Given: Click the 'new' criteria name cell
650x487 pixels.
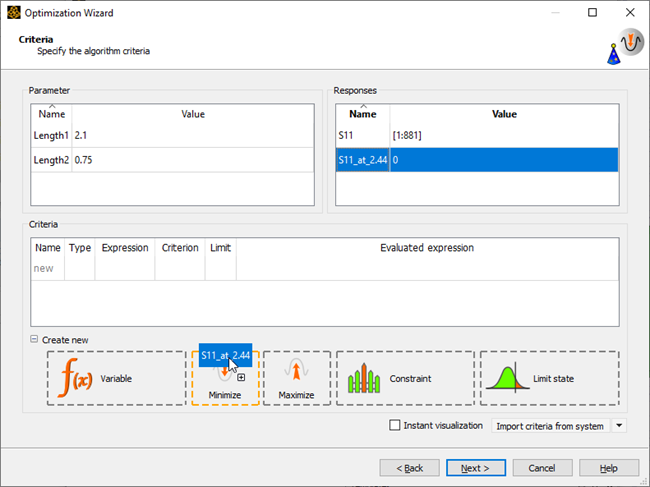Looking at the screenshot, I should [48, 269].
